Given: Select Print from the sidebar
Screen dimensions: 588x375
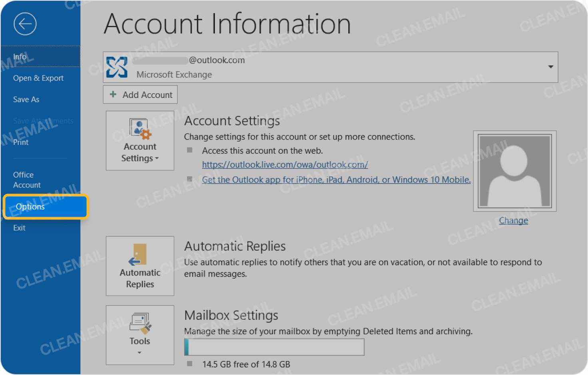Looking at the screenshot, I should (x=20, y=142).
